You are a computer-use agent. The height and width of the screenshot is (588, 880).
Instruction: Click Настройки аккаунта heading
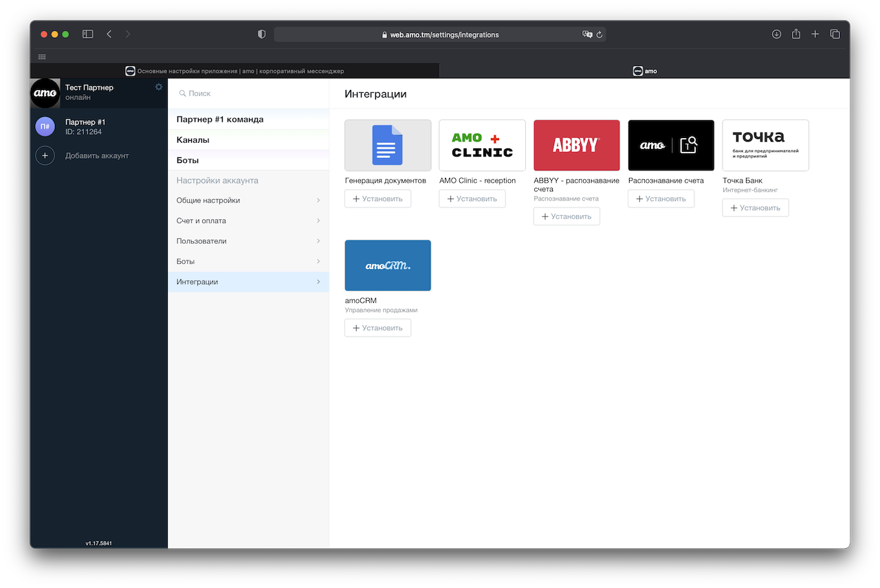coord(217,181)
